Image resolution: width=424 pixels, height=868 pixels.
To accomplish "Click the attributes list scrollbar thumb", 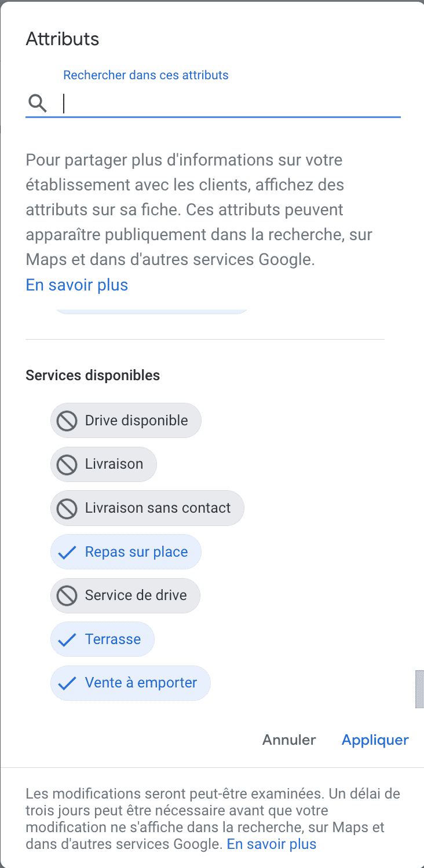I will (419, 689).
